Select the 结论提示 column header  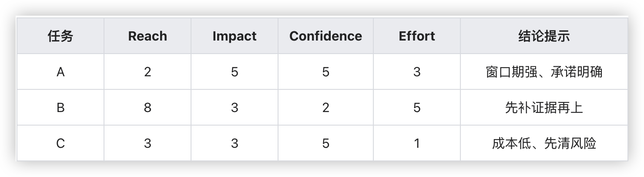click(x=544, y=36)
